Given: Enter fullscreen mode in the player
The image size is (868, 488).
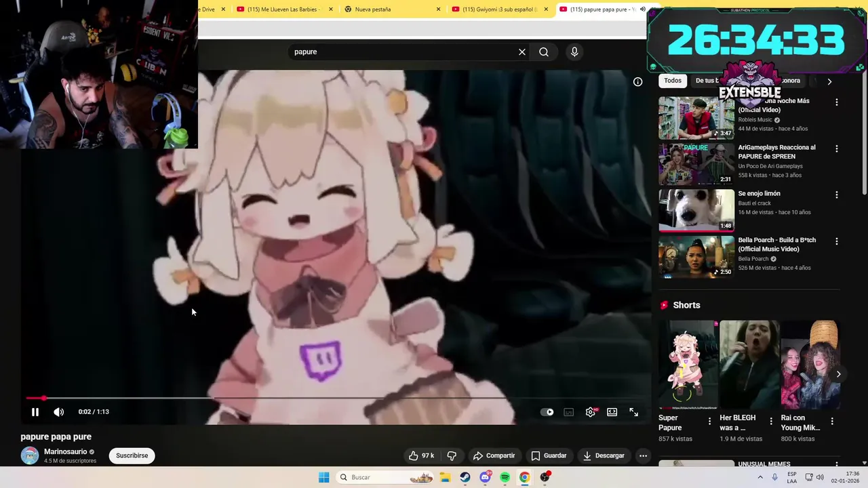Looking at the screenshot, I should (x=634, y=412).
